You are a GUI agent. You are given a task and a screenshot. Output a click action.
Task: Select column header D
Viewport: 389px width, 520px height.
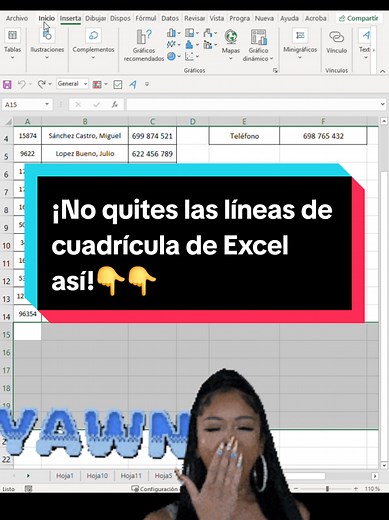[x=193, y=122]
